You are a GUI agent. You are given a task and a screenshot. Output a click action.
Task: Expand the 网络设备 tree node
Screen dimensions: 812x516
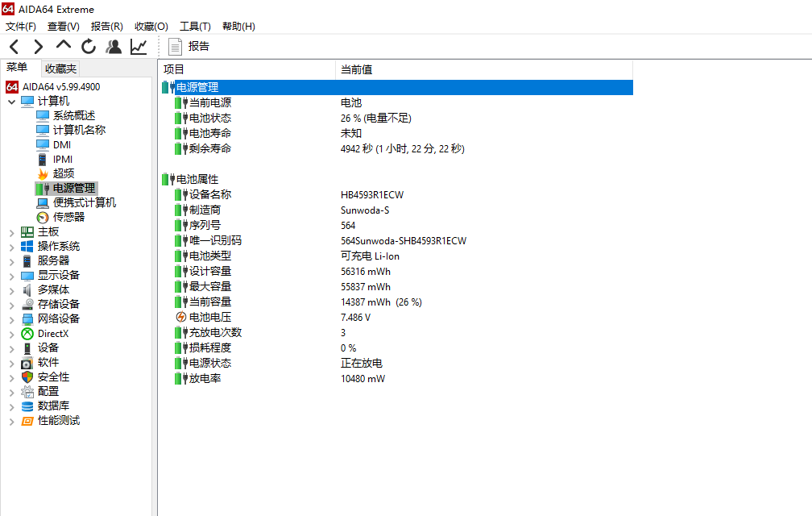[11, 320]
